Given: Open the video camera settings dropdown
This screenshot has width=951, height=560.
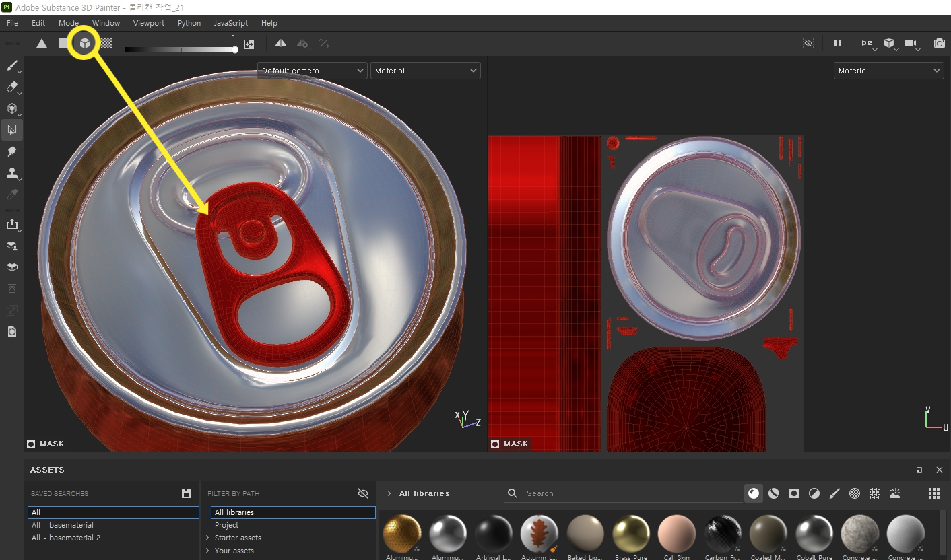Looking at the screenshot, I should [x=912, y=44].
